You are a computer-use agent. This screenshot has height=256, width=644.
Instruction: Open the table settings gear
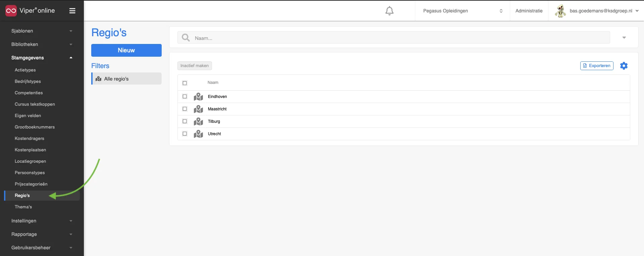click(624, 66)
